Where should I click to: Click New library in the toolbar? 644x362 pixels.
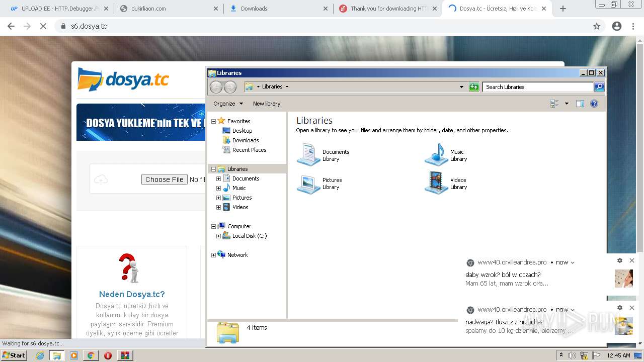267,104
